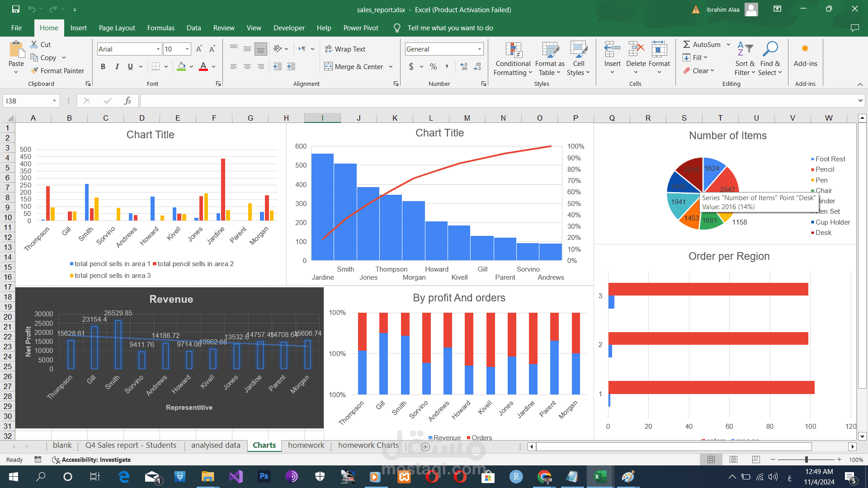Collapse the ribbon with the arrow
The height and width of the screenshot is (488, 868).
tap(860, 84)
